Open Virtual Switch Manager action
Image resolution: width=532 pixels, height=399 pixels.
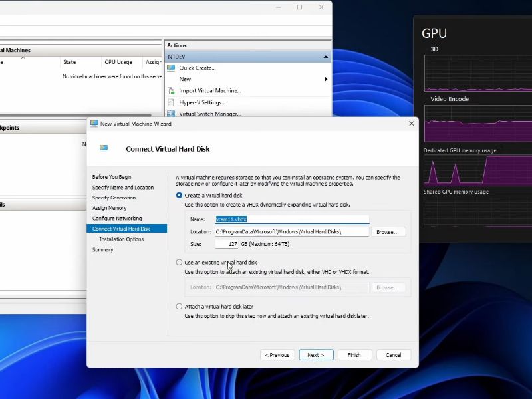pyautogui.click(x=210, y=114)
